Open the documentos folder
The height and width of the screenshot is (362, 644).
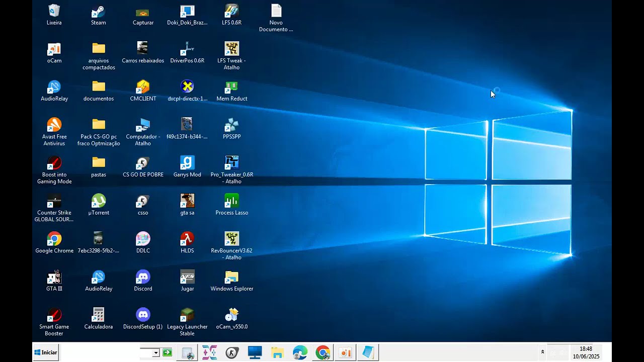tap(99, 91)
